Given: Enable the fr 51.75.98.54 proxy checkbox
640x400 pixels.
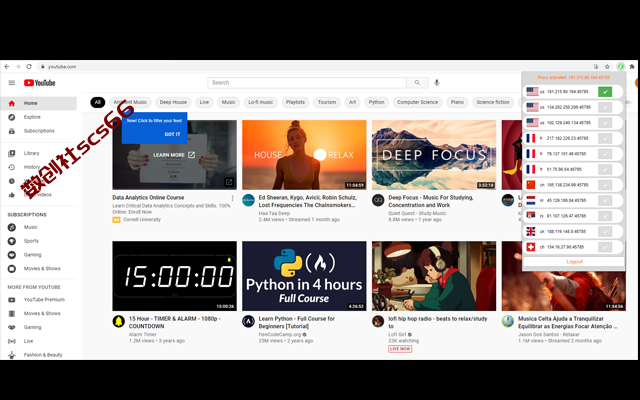Looking at the screenshot, I should 605,169.
